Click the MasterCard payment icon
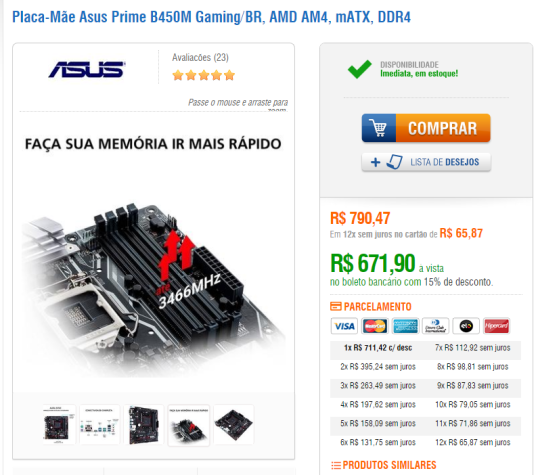 [375, 326]
